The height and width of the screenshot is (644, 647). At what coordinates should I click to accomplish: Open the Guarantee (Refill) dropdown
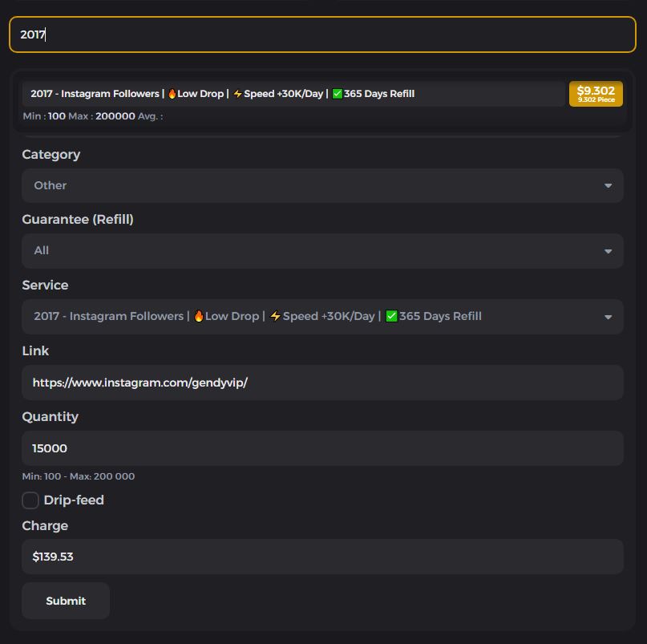click(608, 250)
